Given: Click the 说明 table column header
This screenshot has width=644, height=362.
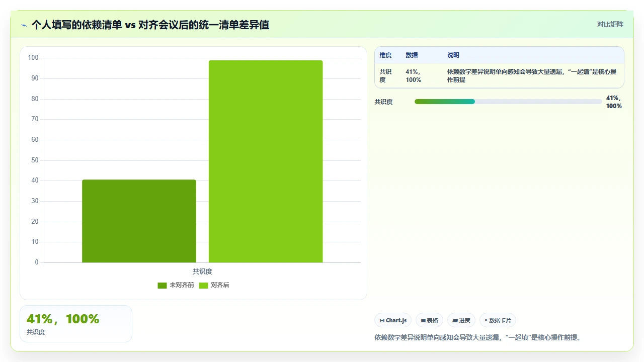Looking at the screenshot, I should click(453, 55).
